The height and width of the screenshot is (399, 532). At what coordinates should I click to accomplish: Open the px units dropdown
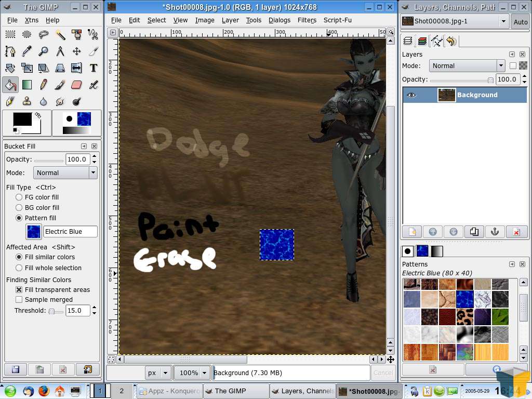(158, 373)
